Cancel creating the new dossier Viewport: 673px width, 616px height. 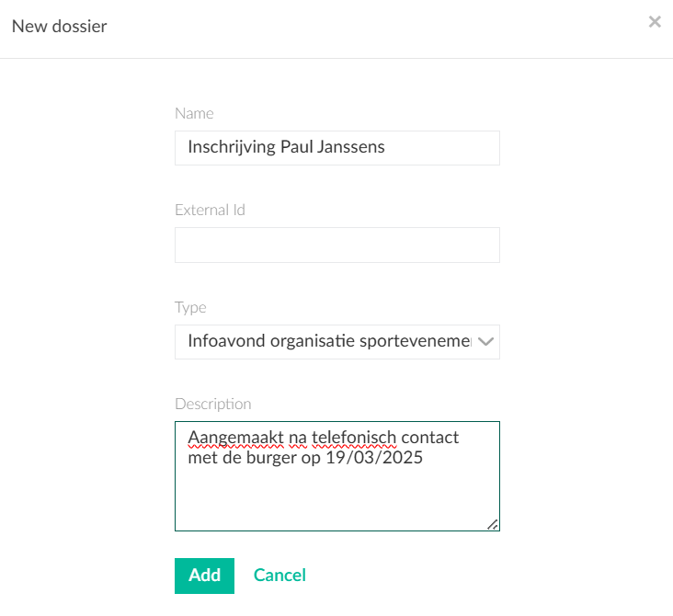click(x=279, y=576)
